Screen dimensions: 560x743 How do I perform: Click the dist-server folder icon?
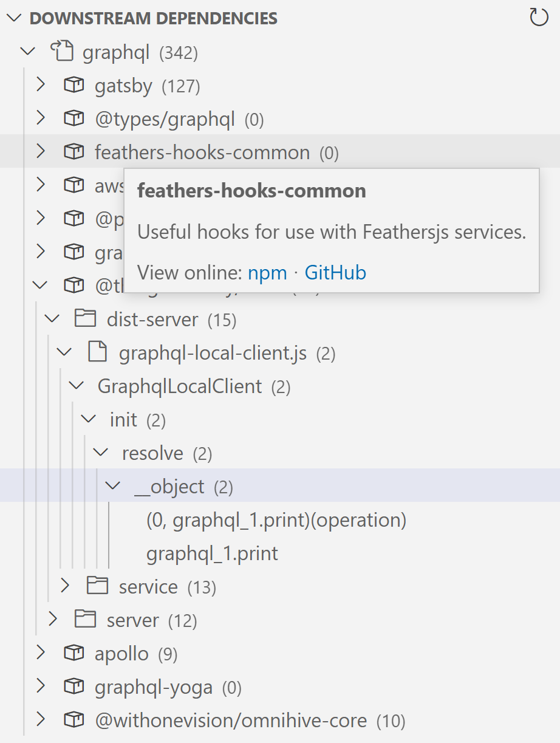point(86,319)
